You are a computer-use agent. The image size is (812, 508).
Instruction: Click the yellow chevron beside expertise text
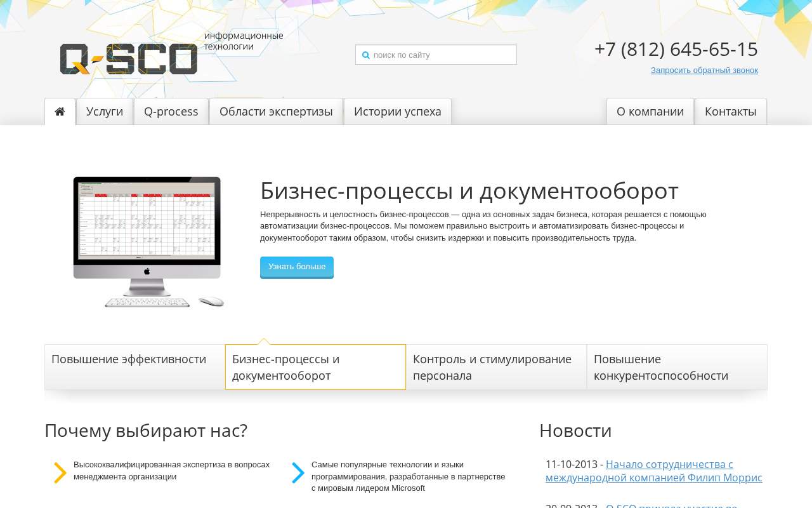pos(60,473)
